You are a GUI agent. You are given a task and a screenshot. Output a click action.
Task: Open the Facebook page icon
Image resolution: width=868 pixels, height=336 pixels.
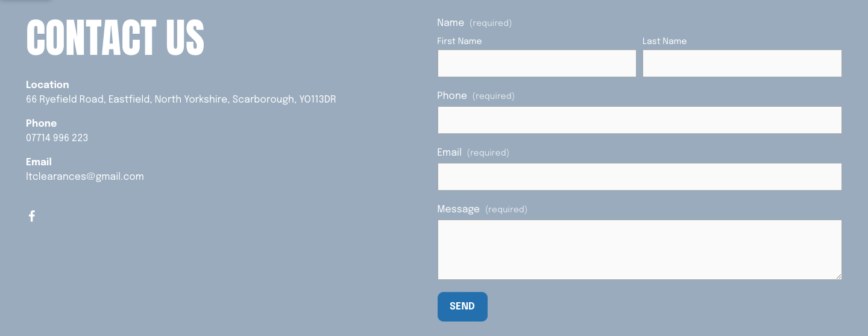(x=32, y=216)
